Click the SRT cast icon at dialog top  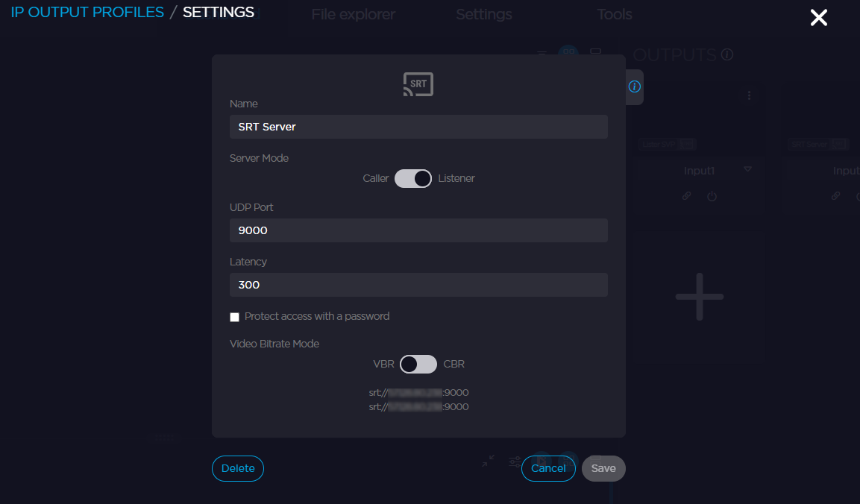coord(418,84)
